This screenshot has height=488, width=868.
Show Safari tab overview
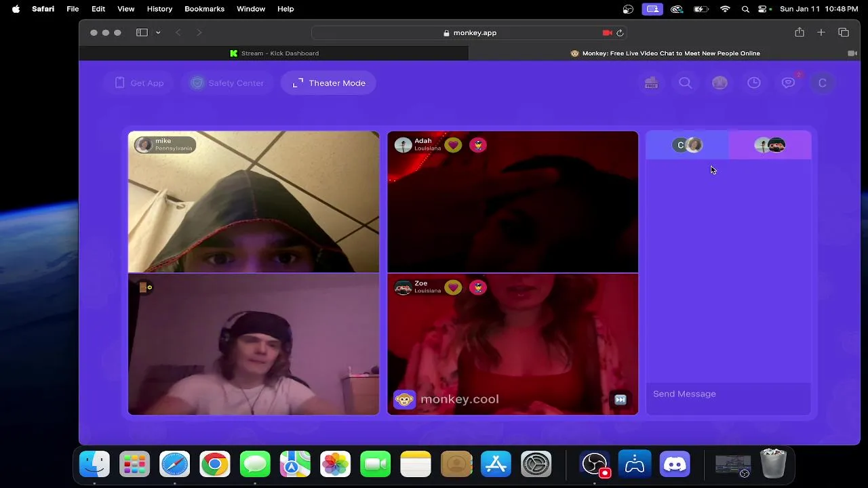point(844,33)
